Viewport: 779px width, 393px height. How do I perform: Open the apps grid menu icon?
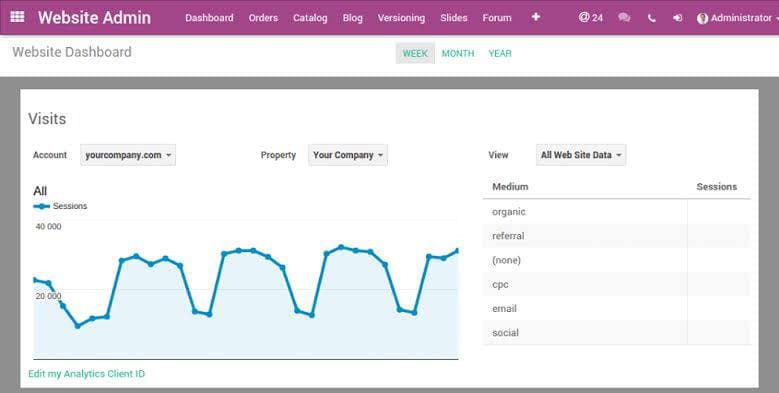tap(17, 17)
